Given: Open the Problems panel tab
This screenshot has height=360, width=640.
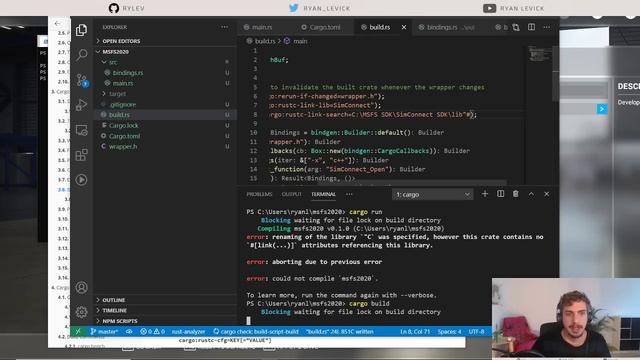Looking at the screenshot, I should coord(259,194).
